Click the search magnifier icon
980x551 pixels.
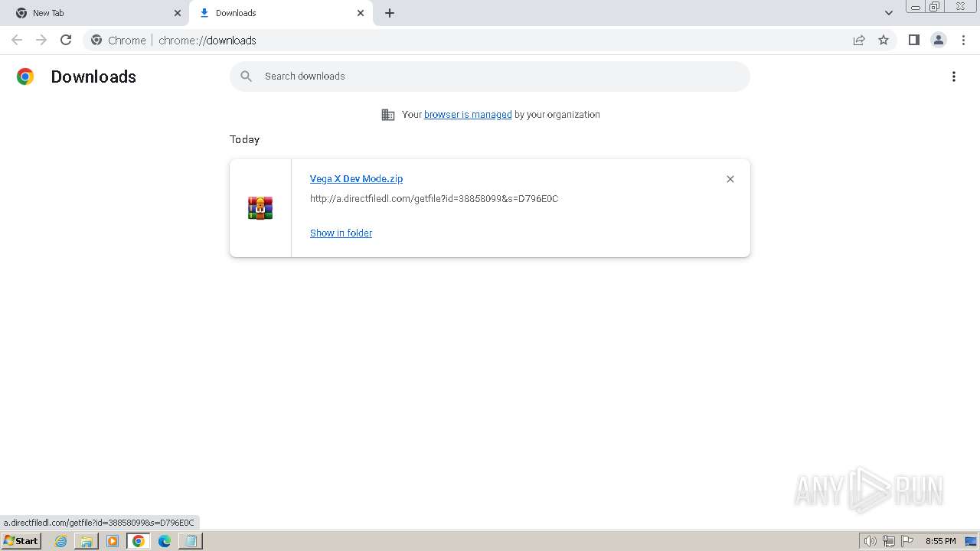point(246,77)
